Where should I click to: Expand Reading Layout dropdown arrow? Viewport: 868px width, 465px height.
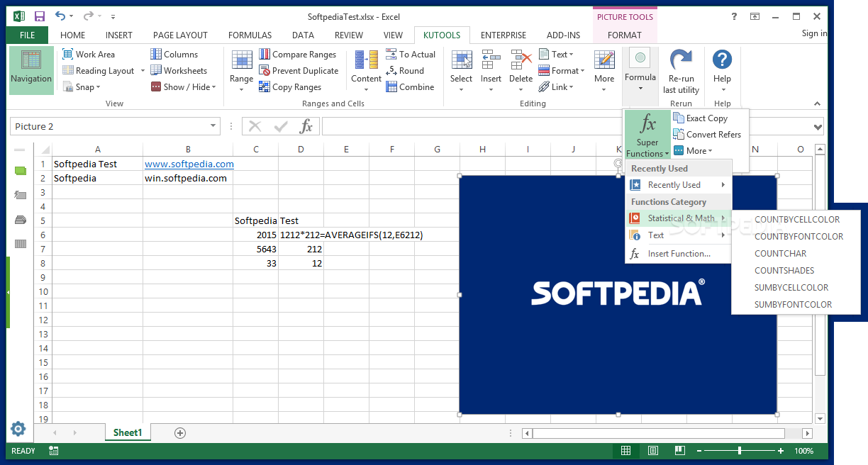click(143, 70)
